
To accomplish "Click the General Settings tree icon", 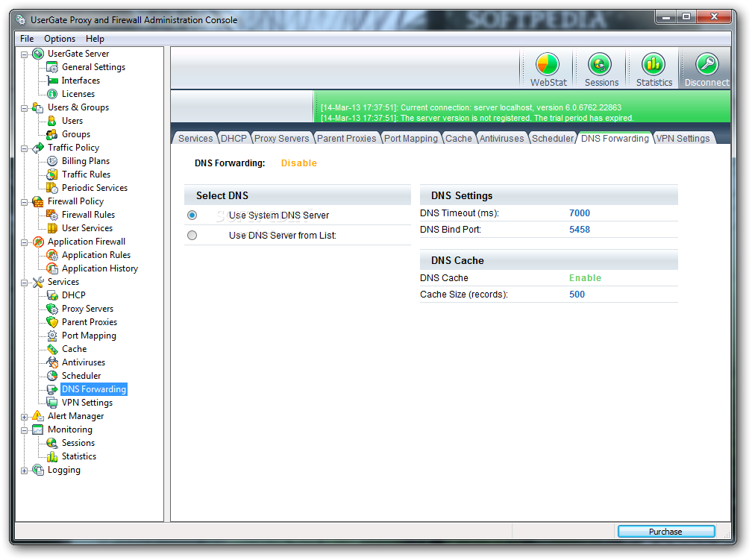I will tap(52, 67).
